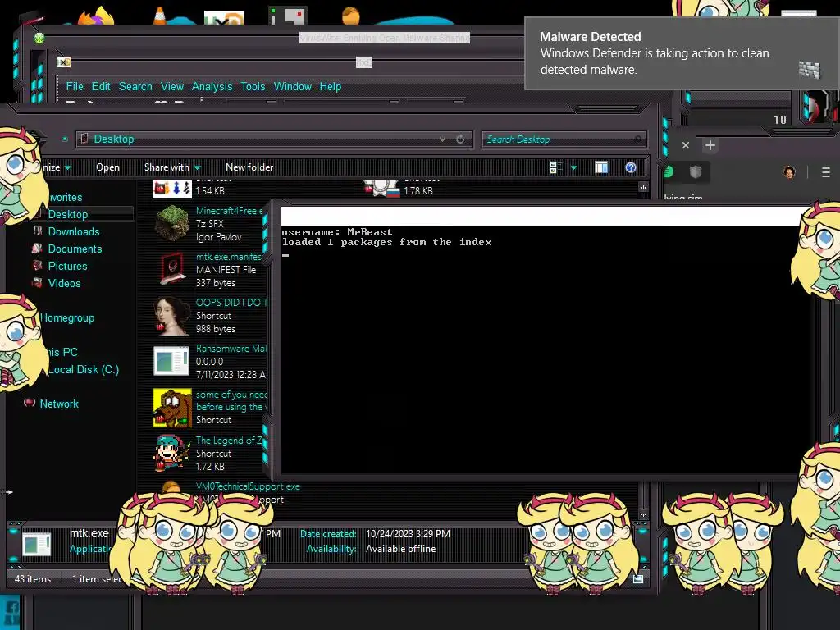Select Downloads in the navigation pane
The image size is (840, 630).
point(74,231)
